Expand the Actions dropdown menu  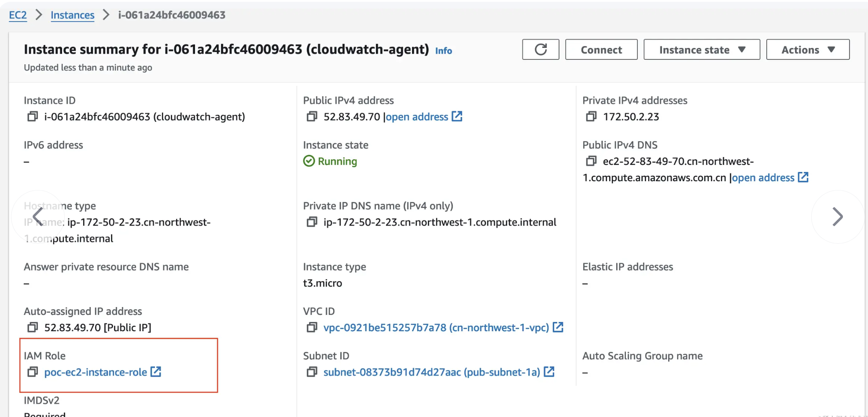pos(808,50)
